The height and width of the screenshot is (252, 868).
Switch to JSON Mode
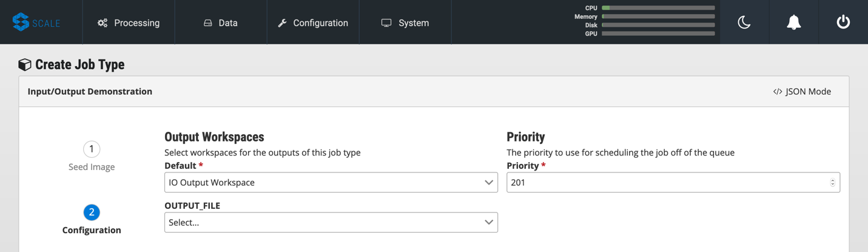click(802, 92)
